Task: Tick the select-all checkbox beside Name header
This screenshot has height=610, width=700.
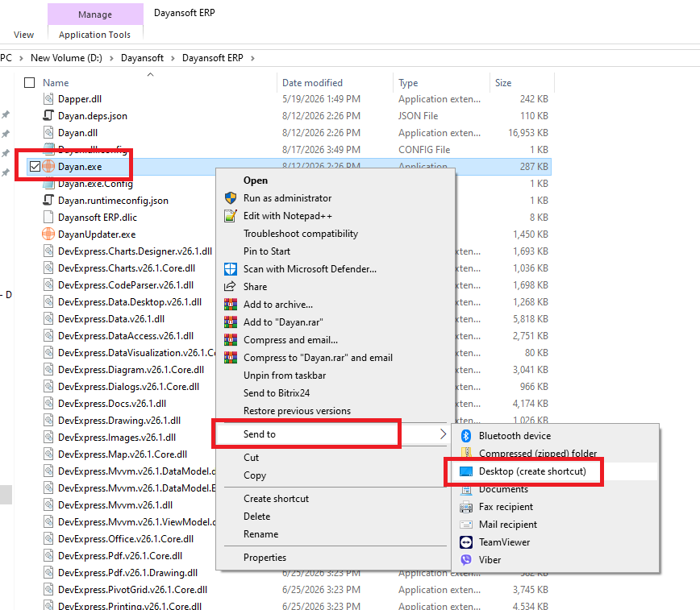Action: click(x=30, y=82)
